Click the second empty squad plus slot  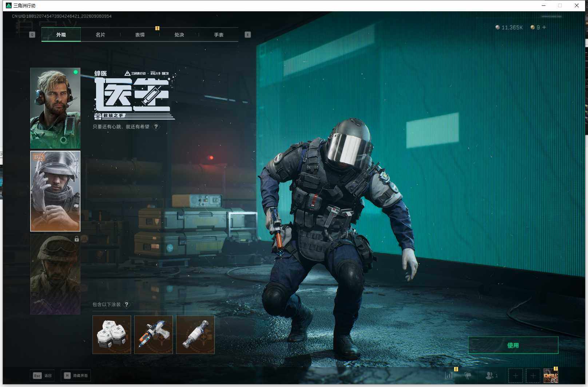(x=533, y=375)
